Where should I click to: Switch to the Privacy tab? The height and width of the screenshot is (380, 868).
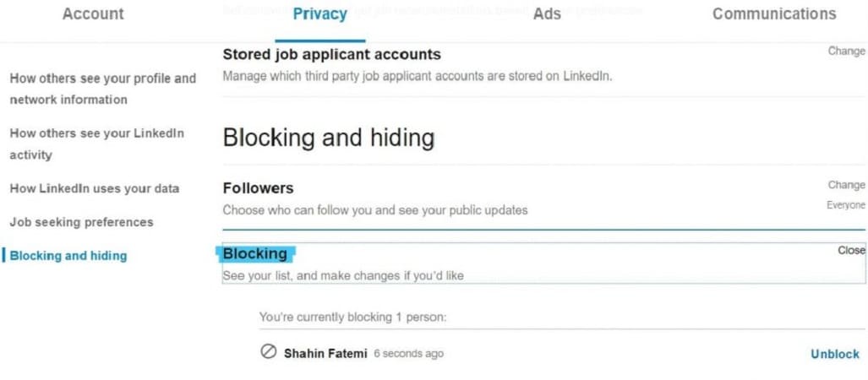320,14
